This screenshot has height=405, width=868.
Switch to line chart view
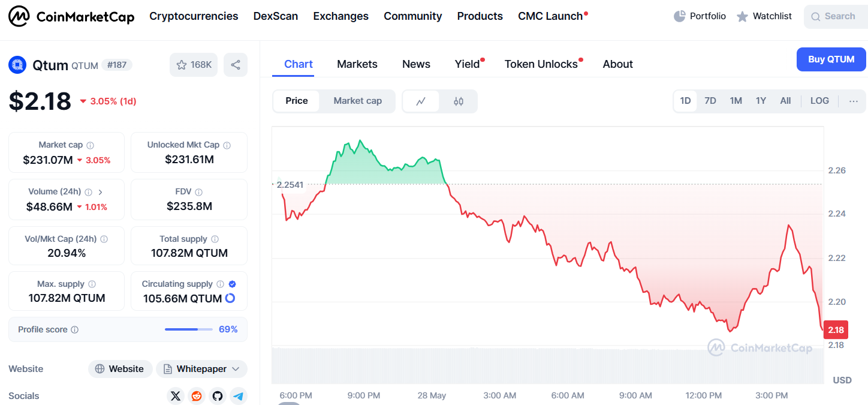[421, 101]
